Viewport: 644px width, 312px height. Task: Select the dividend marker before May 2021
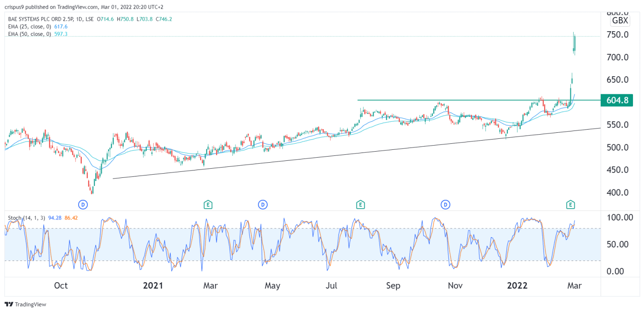tap(263, 204)
